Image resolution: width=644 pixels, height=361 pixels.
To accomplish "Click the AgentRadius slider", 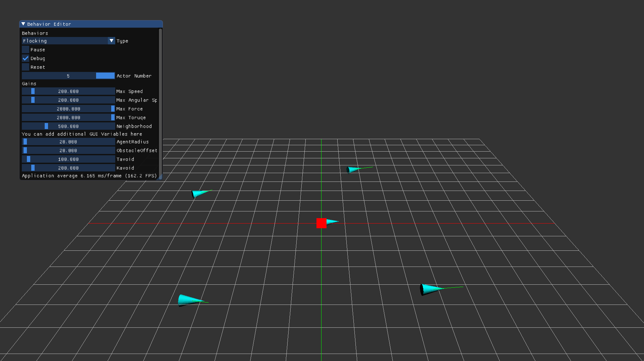I will [x=25, y=142].
